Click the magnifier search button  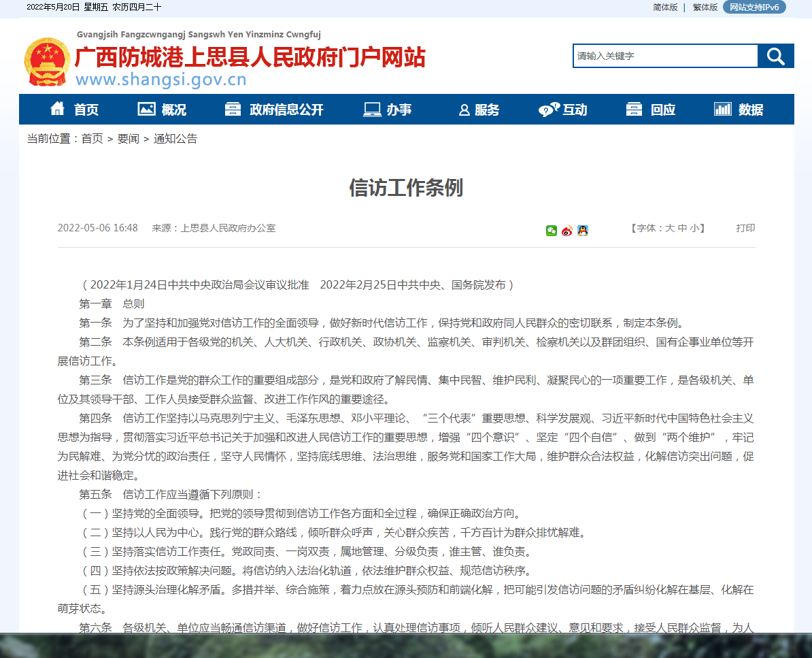tap(775, 56)
